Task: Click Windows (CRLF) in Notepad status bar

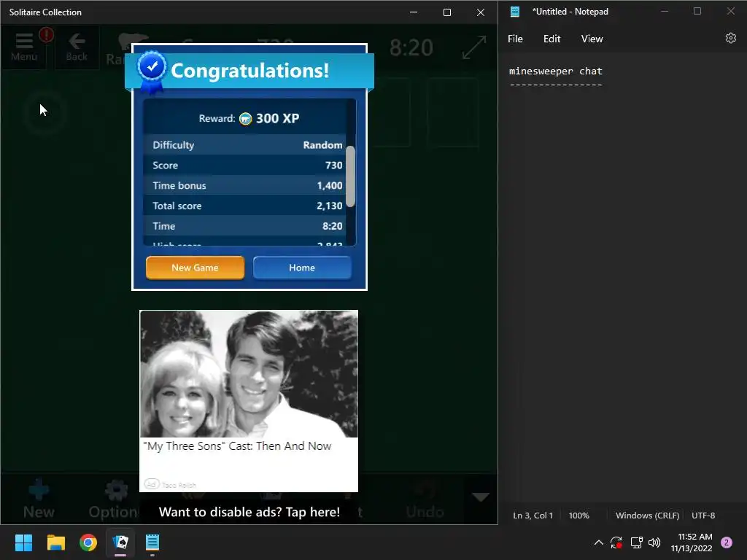Action: tap(647, 516)
